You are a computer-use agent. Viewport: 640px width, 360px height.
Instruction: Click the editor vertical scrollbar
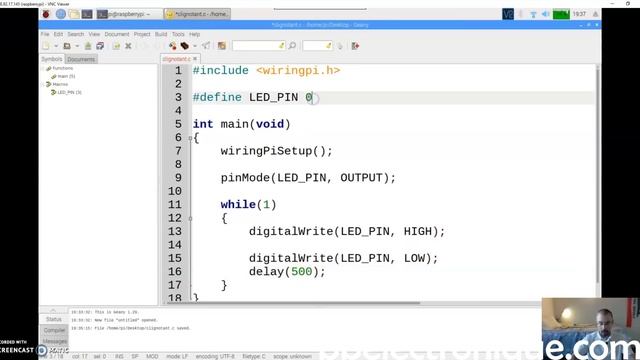click(x=598, y=176)
